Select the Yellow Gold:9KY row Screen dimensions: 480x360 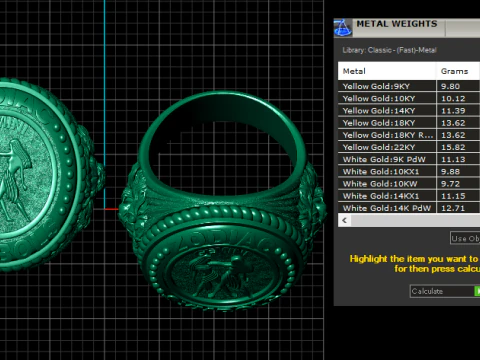pyautogui.click(x=409, y=86)
